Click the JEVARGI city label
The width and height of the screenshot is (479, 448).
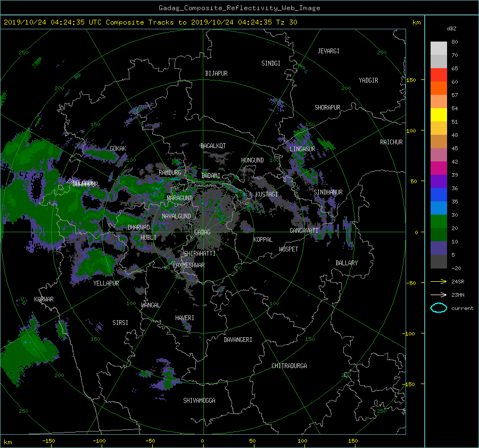click(328, 51)
